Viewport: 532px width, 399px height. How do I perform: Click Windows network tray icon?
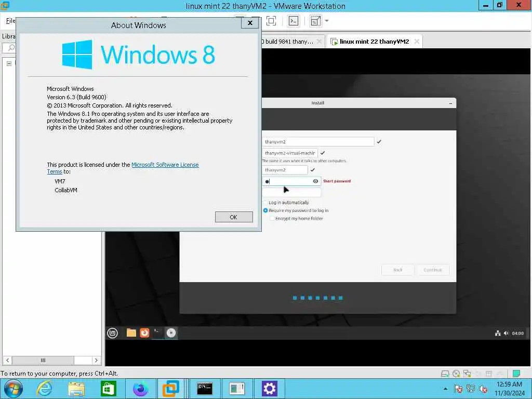coord(471,389)
